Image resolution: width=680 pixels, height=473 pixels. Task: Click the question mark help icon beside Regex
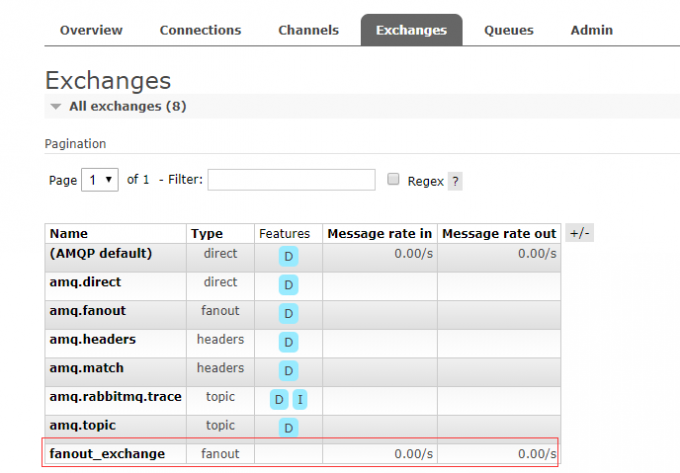(455, 181)
